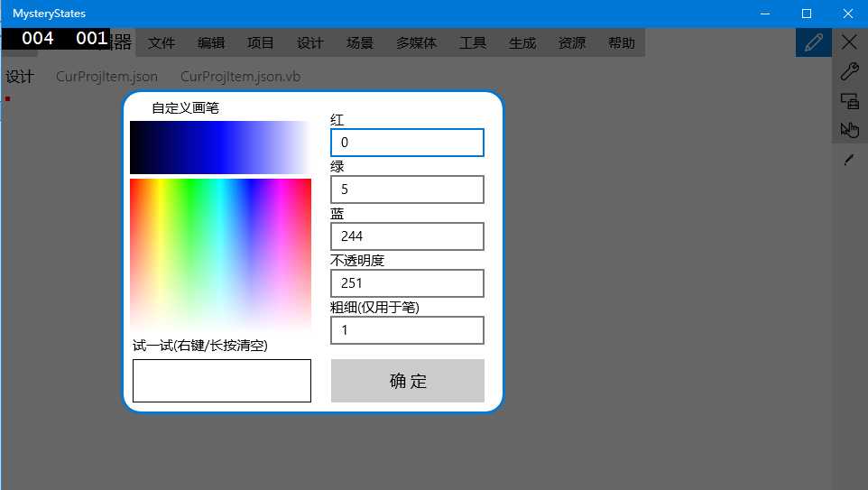Open the 场景 menu
The height and width of the screenshot is (490, 868).
(x=360, y=42)
